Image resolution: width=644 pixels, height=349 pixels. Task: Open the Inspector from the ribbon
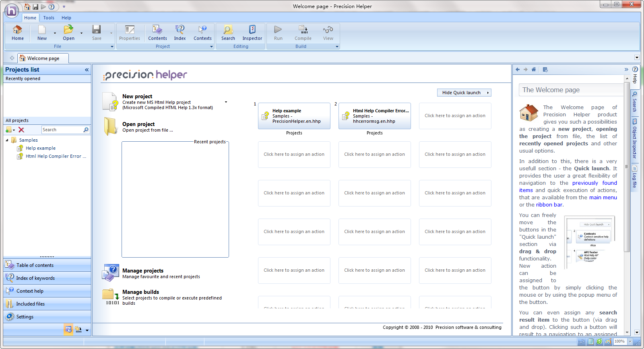coord(252,33)
